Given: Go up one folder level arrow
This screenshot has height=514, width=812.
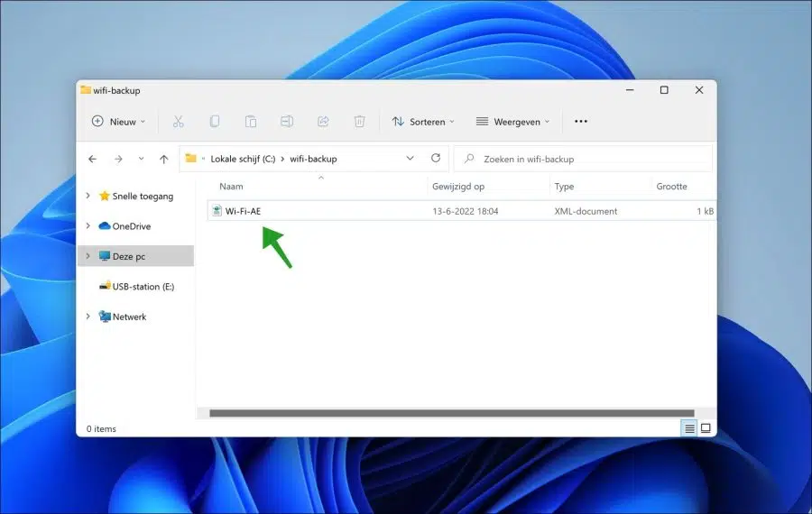Looking at the screenshot, I should tap(164, 159).
